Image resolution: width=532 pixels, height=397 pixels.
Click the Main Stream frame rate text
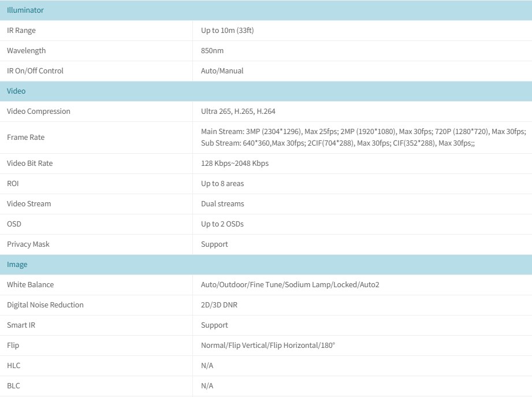coord(363,132)
